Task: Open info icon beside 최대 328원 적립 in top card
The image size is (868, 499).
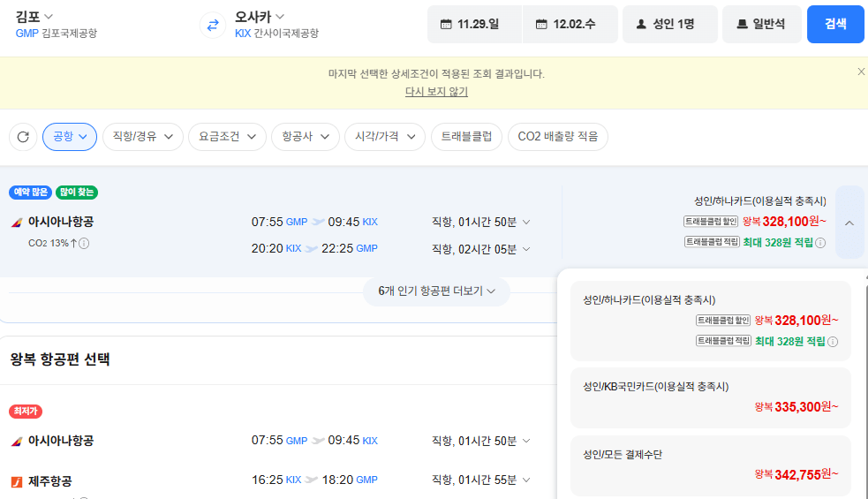Action: pyautogui.click(x=820, y=243)
